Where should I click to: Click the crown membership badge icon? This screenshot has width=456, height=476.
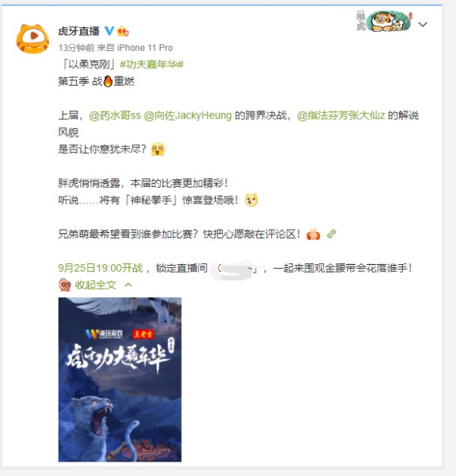[122, 31]
